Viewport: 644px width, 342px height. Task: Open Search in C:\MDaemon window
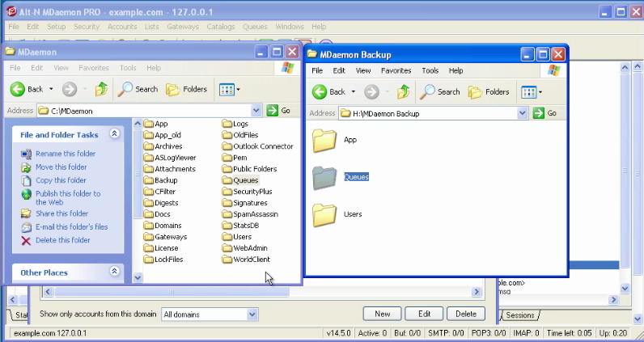138,89
